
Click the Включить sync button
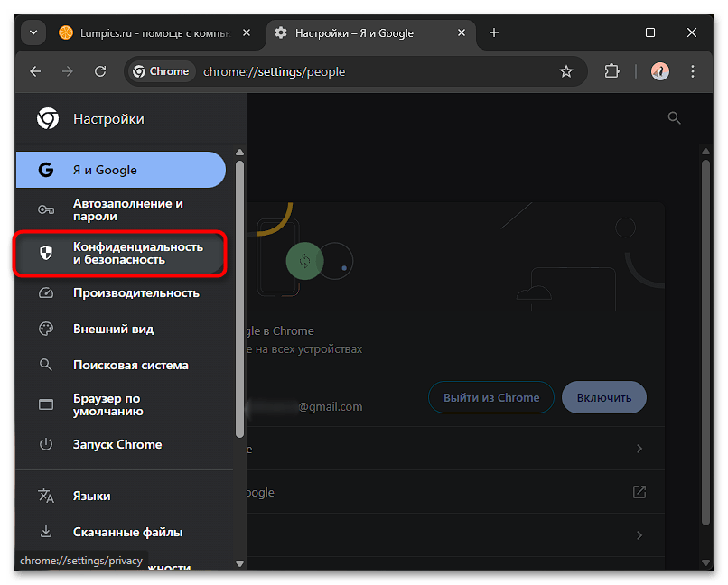[x=604, y=397]
